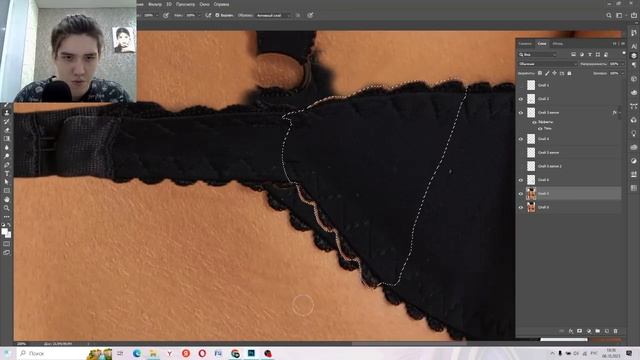The height and width of the screenshot is (360, 640).
Task: Switch to the Слои panel tab
Action: coord(542,44)
